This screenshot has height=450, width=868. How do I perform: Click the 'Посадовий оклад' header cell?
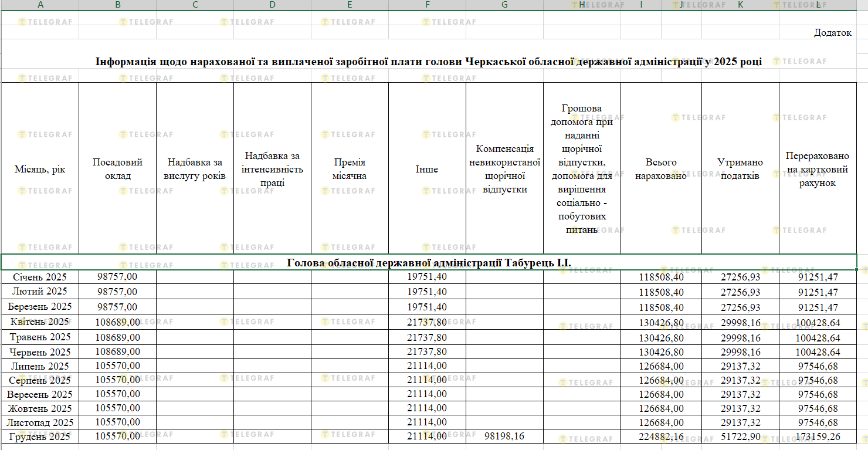point(117,169)
